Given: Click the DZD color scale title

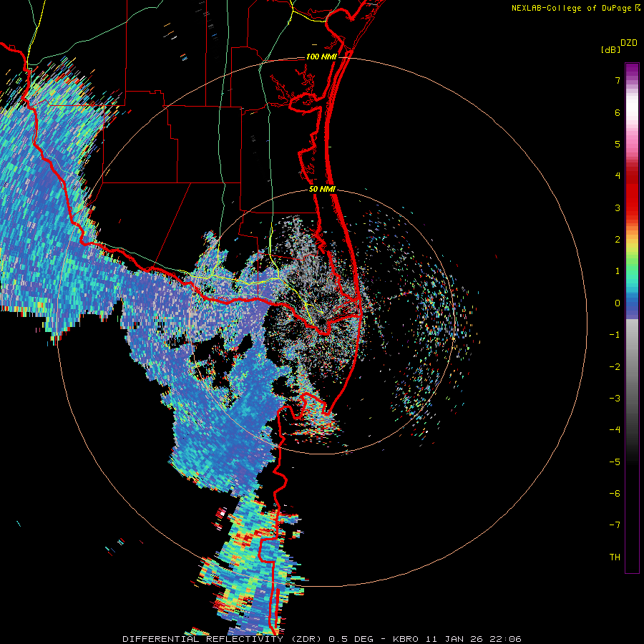Looking at the screenshot, I should [x=629, y=43].
